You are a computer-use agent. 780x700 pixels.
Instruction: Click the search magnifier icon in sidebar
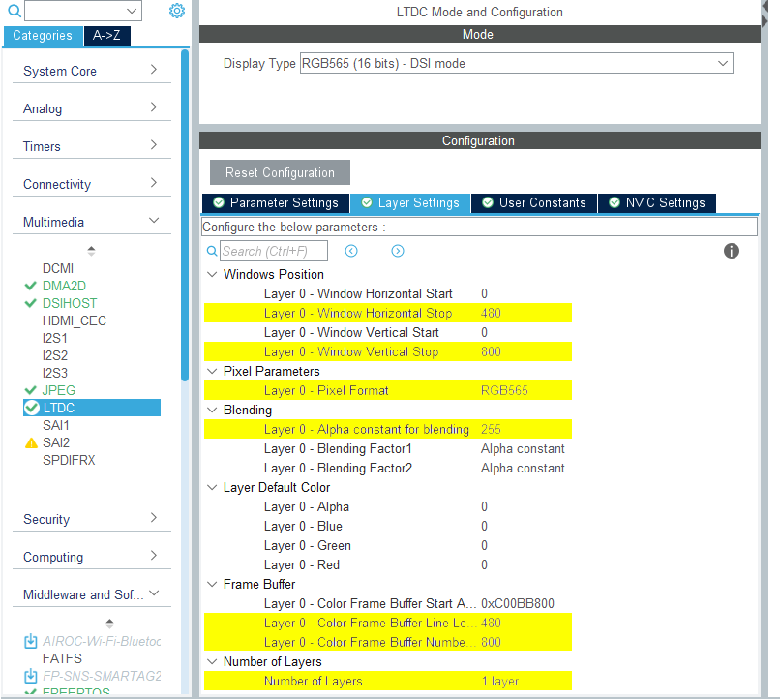tap(14, 11)
